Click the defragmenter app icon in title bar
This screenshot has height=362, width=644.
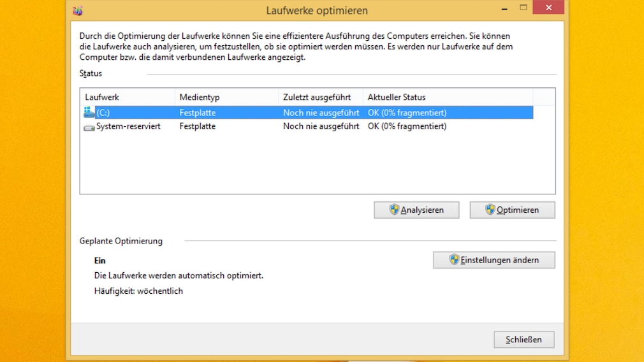click(x=78, y=11)
